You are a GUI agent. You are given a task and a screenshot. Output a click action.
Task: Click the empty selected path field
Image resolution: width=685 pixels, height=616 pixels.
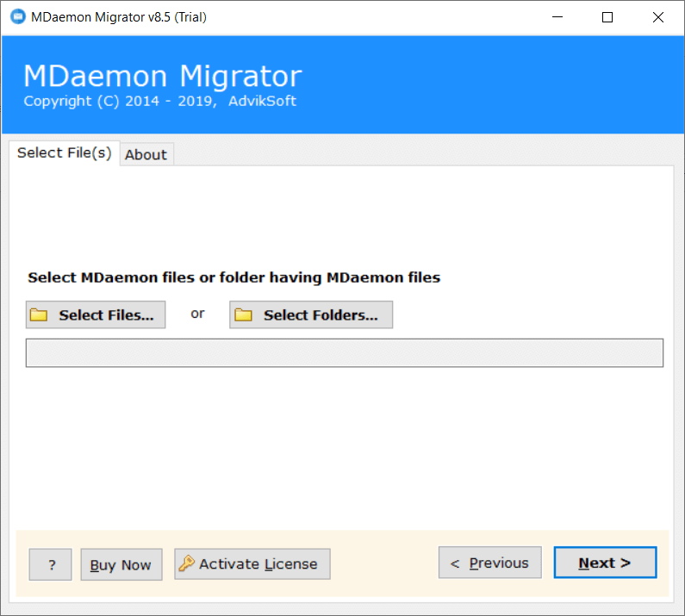click(x=345, y=353)
